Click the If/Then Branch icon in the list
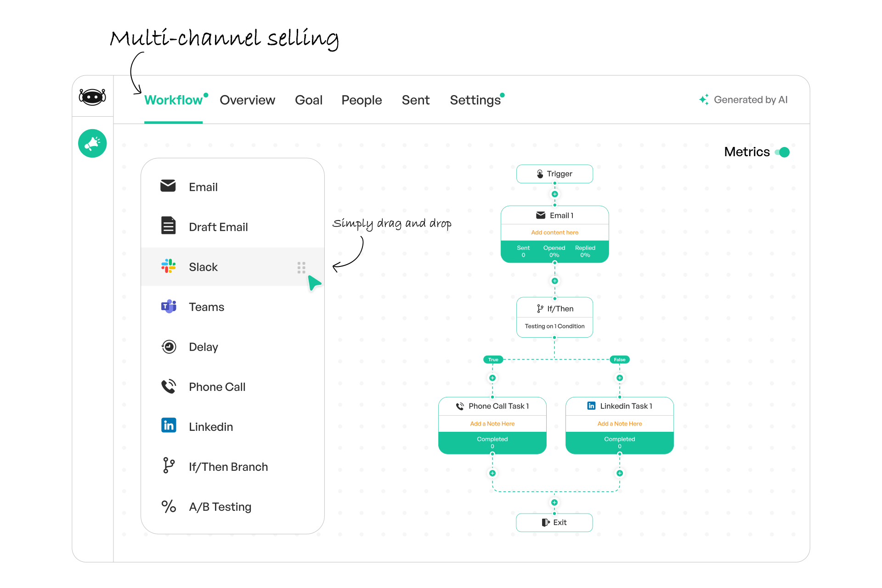This screenshot has height=588, width=882. 169,465
